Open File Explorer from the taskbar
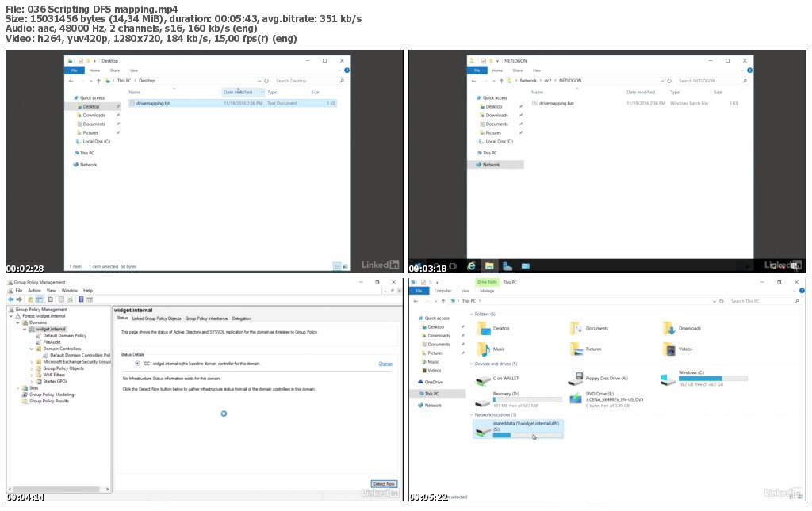Image resolution: width=812 pixels, height=511 pixels. [x=489, y=266]
